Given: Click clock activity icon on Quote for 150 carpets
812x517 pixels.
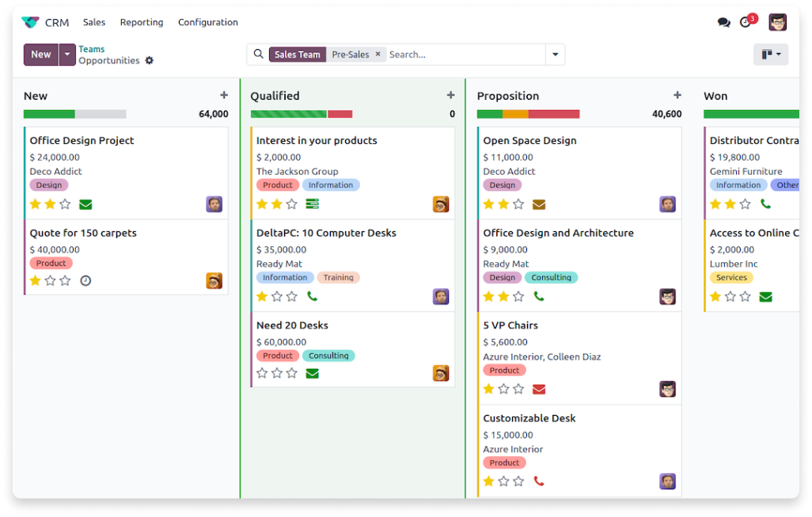Looking at the screenshot, I should click(85, 280).
